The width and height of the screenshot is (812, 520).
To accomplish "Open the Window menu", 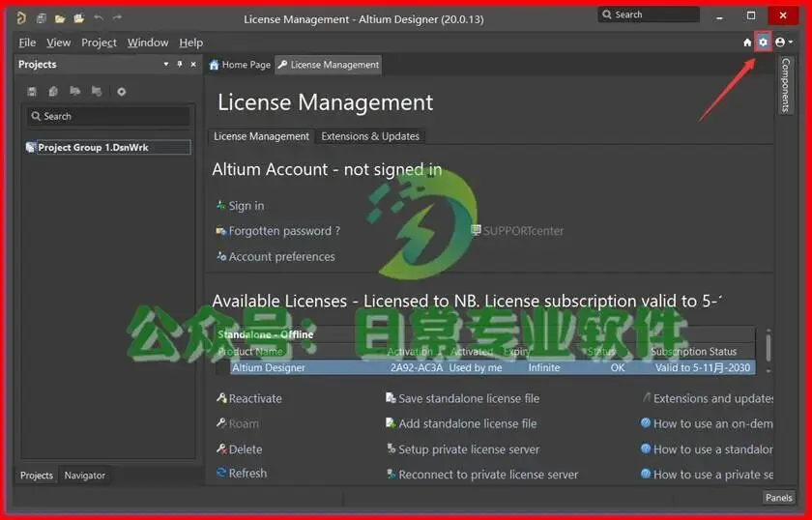I will coord(148,43).
